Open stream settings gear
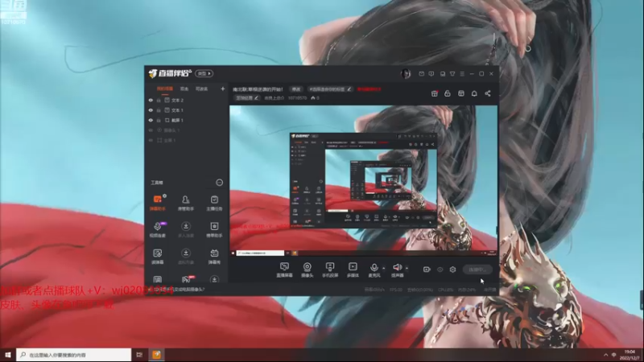Screen dimensions: 644x362 click(x=452, y=269)
